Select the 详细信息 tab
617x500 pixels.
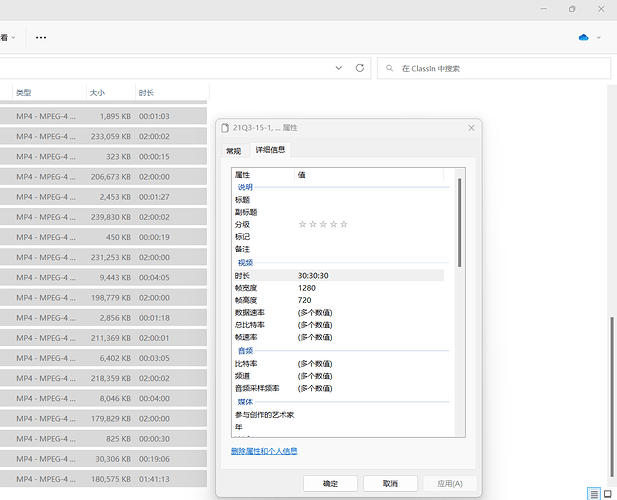tap(270, 150)
